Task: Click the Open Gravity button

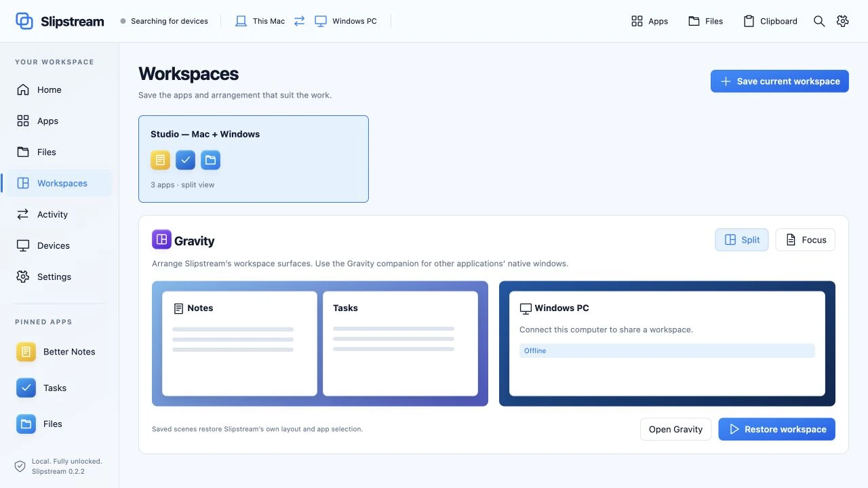Action: click(x=675, y=429)
